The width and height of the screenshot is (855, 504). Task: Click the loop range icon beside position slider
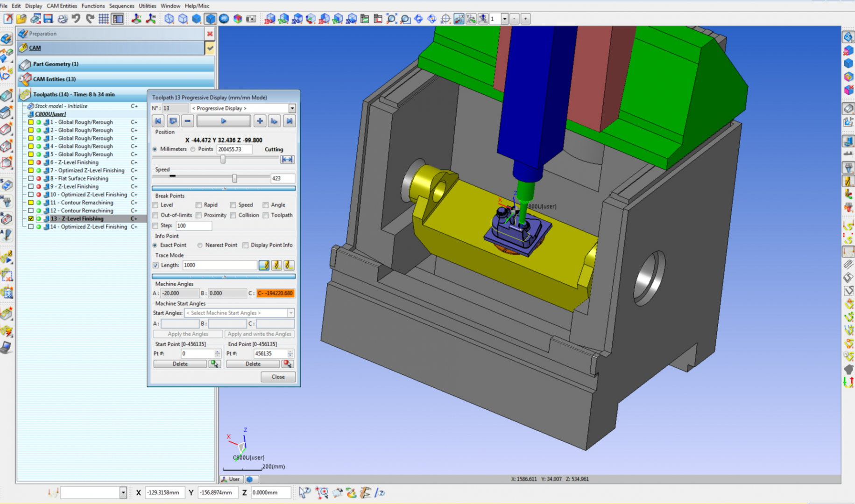pos(287,159)
